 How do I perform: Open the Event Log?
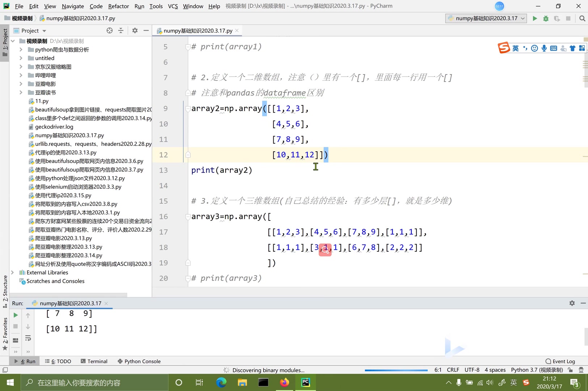tap(560, 361)
